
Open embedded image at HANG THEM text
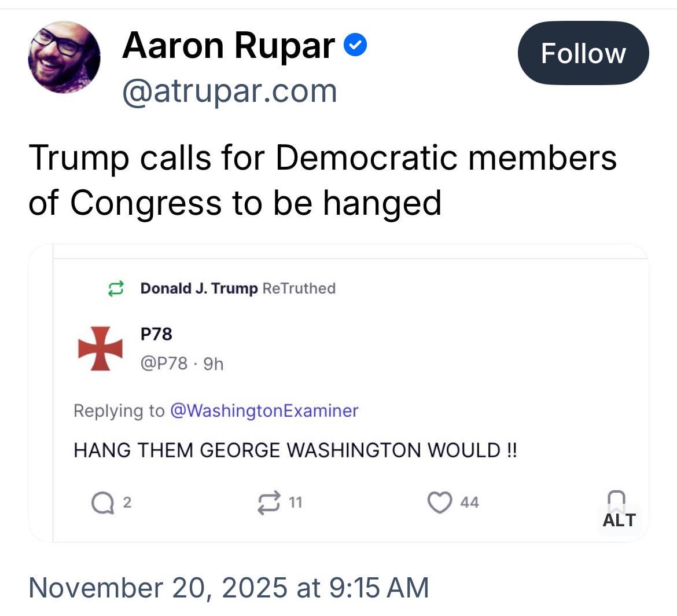click(295, 450)
